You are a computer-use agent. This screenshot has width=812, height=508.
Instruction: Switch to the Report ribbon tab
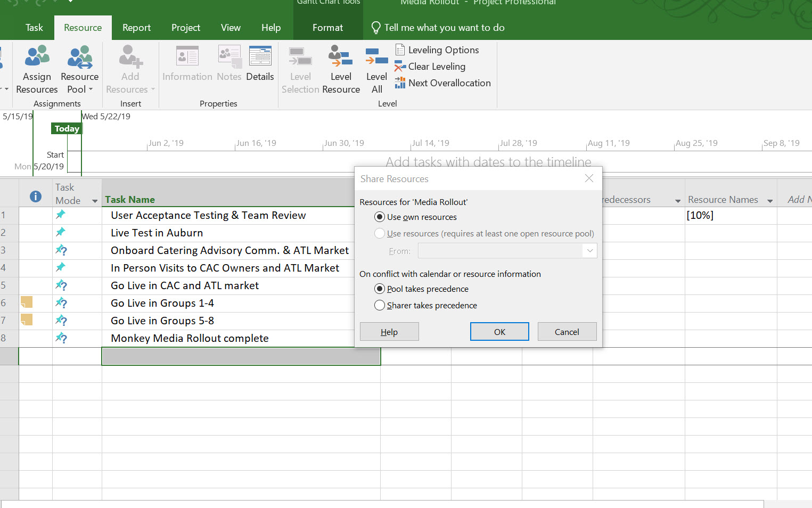[136, 28]
